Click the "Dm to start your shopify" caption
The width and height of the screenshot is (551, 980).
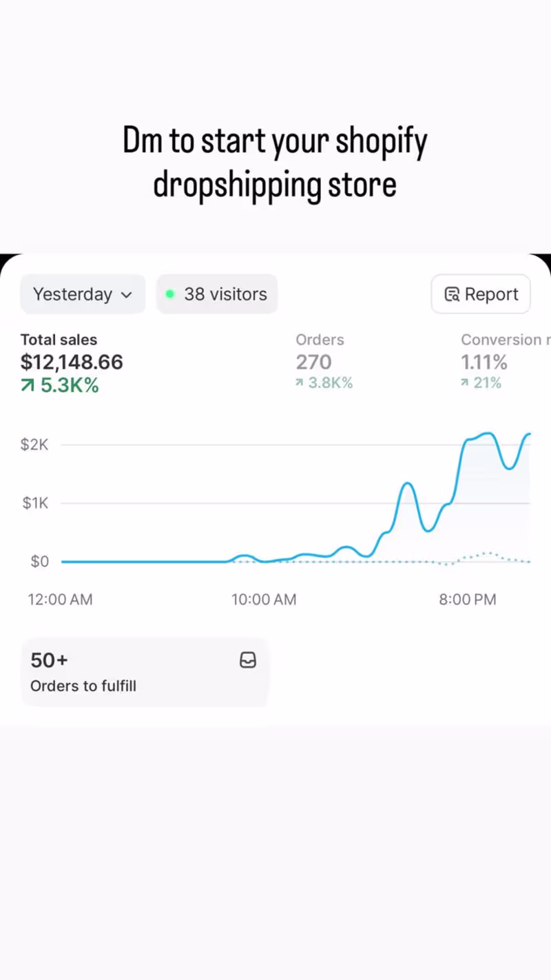pos(275,141)
